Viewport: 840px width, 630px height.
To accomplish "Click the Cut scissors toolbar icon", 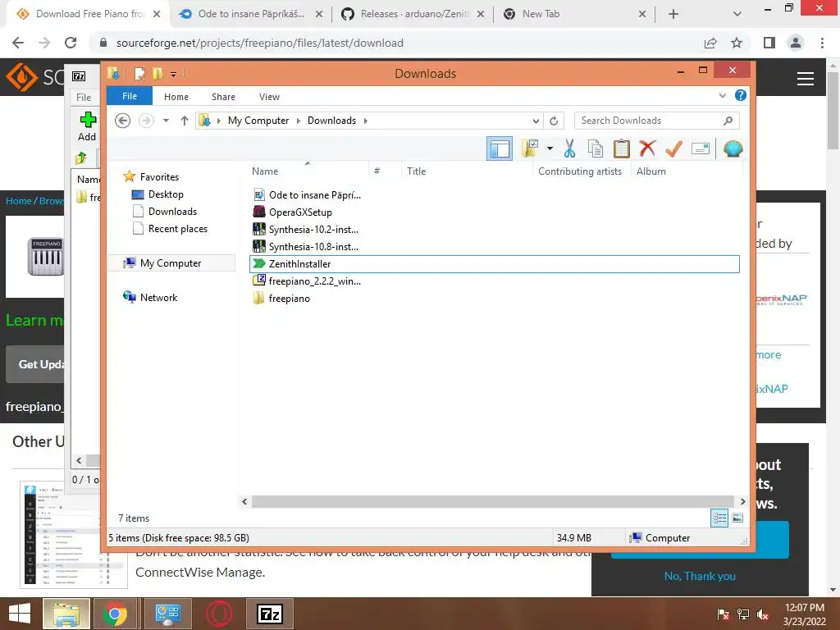I will pyautogui.click(x=569, y=148).
